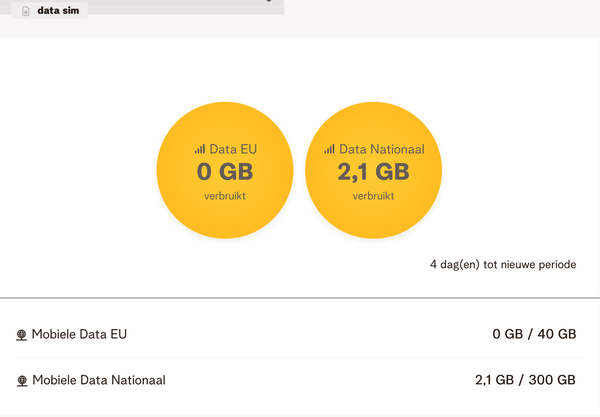Click the SIM card icon beside data sim

[x=26, y=11]
